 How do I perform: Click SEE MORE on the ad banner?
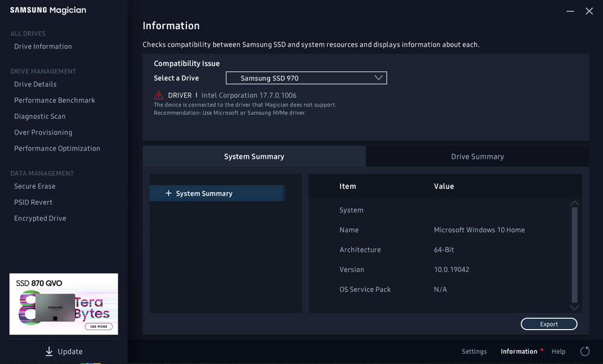click(99, 327)
